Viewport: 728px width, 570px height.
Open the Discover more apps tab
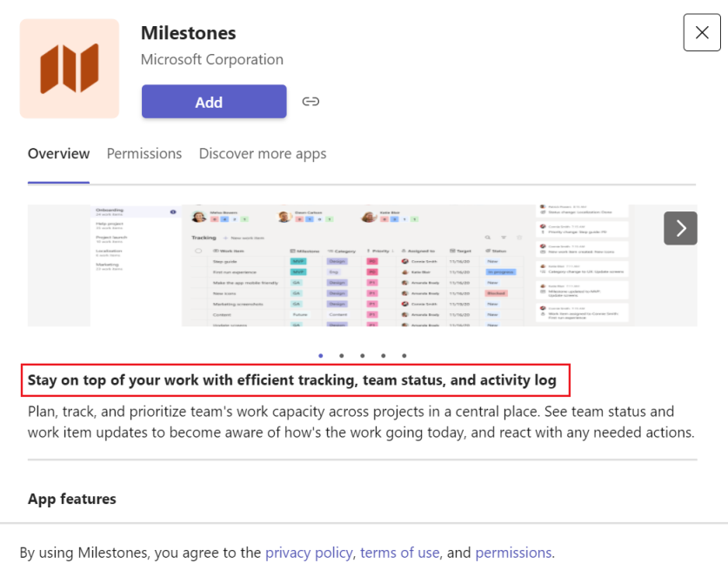[x=262, y=153]
